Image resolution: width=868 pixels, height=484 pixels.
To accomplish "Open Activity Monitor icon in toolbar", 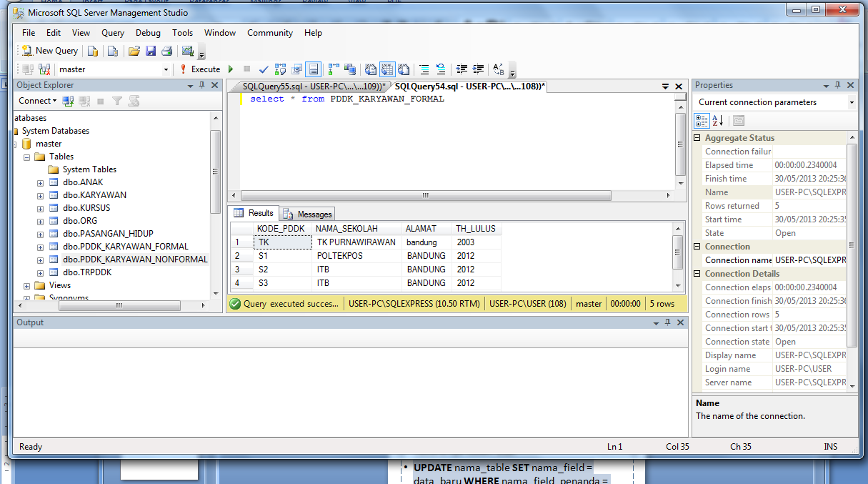I will pos(188,51).
